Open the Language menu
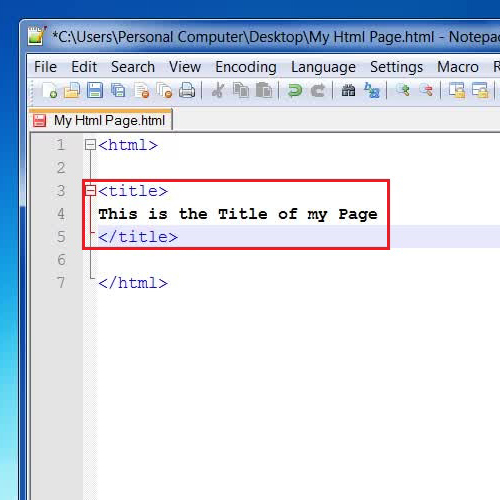 pyautogui.click(x=323, y=67)
